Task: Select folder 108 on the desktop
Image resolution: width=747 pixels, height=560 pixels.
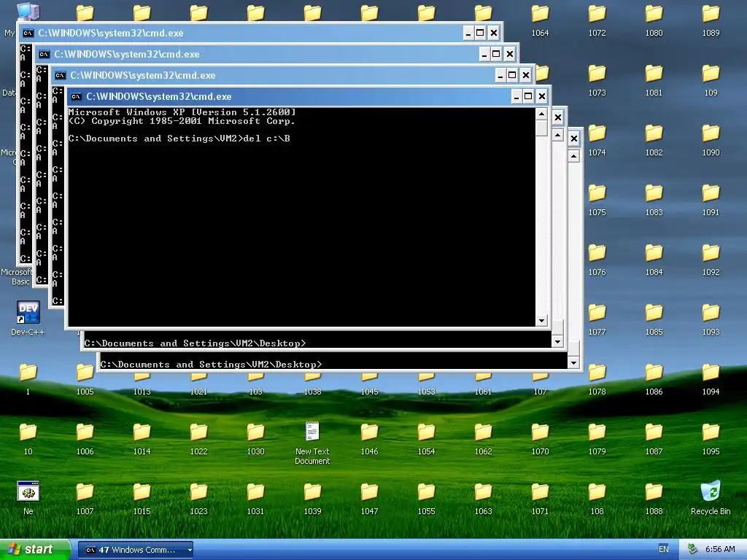Action: (x=597, y=499)
